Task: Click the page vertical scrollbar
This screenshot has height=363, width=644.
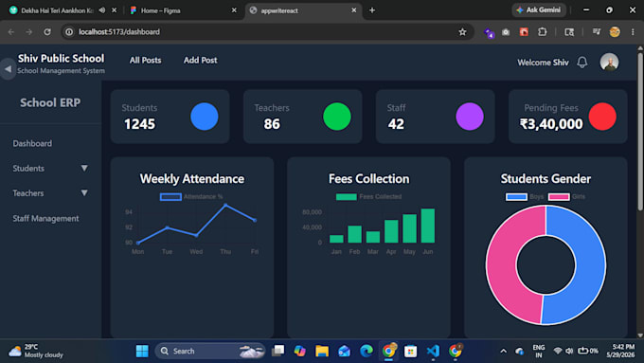Action: coord(640,132)
